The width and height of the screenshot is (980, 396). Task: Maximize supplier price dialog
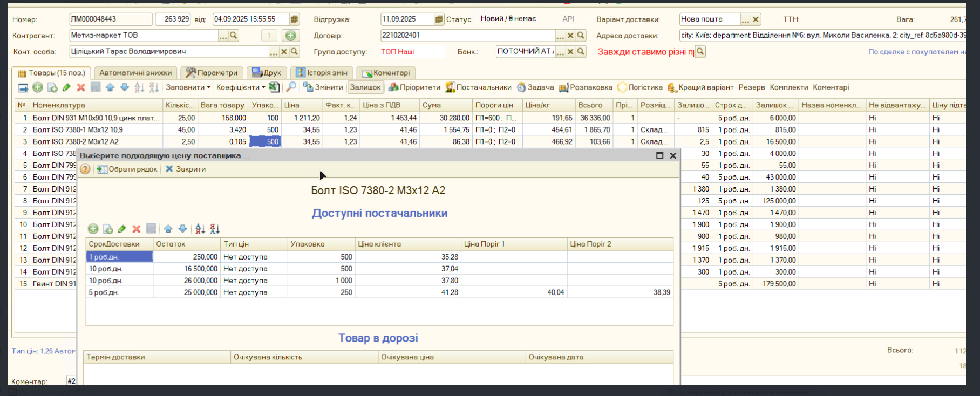pyautogui.click(x=659, y=155)
